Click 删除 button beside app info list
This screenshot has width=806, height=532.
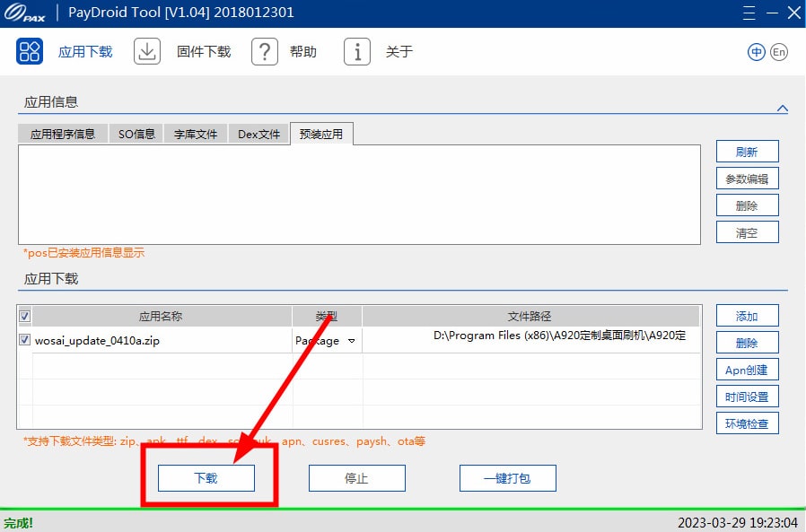pos(748,205)
